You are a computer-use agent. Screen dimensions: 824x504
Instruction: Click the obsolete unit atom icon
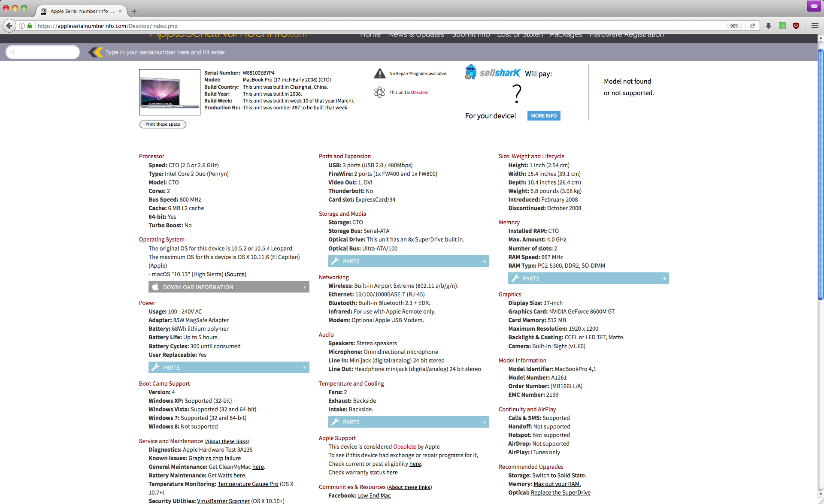(380, 92)
